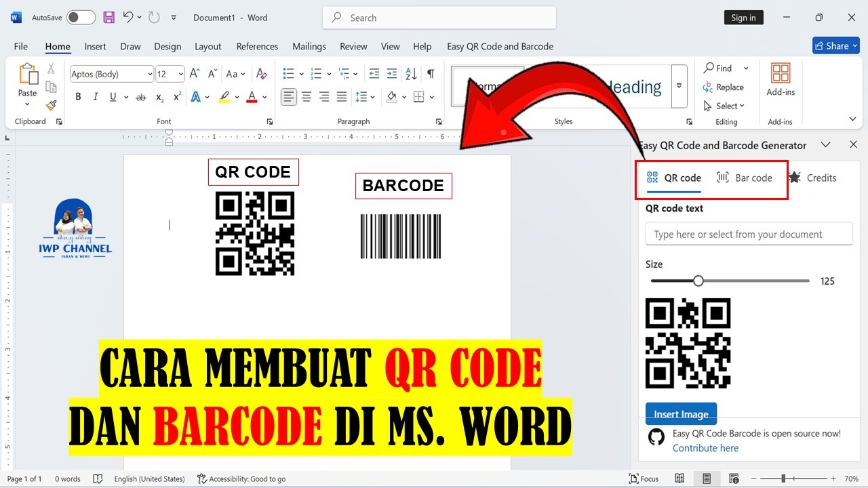
Task: Click the Add-ins button
Action: pyautogui.click(x=781, y=80)
